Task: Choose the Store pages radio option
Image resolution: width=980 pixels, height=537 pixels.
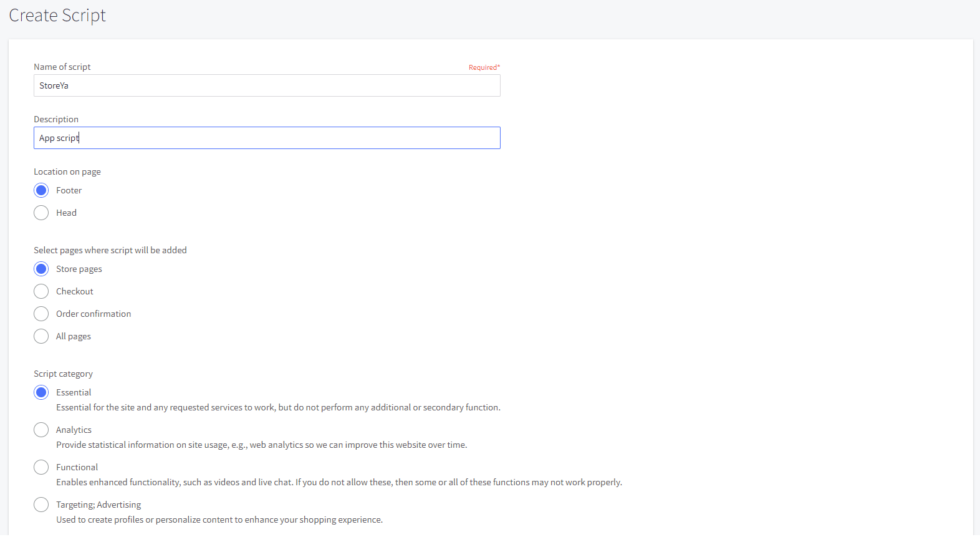Action: [x=41, y=269]
